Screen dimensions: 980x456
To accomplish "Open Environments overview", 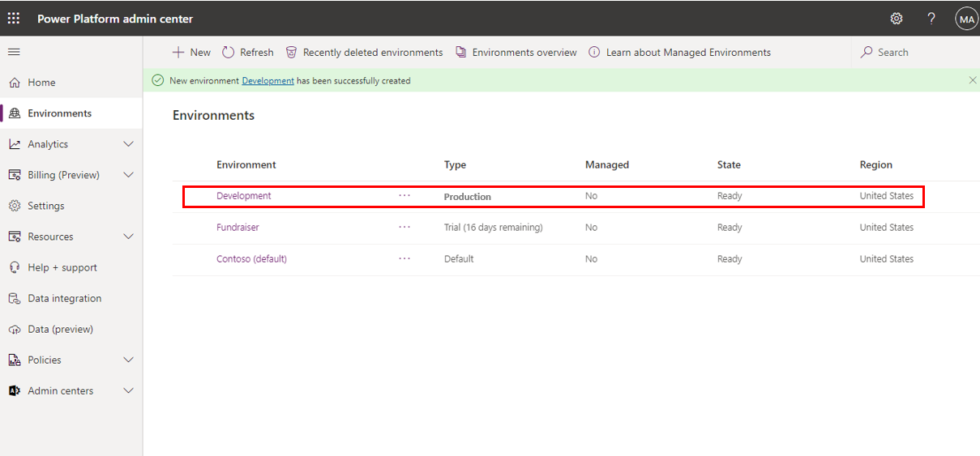I will coord(516,52).
